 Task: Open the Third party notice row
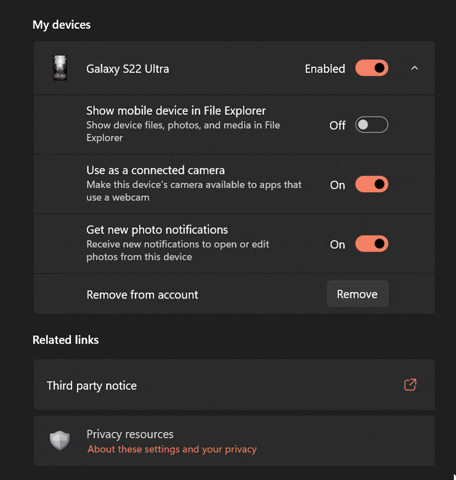[234, 385]
